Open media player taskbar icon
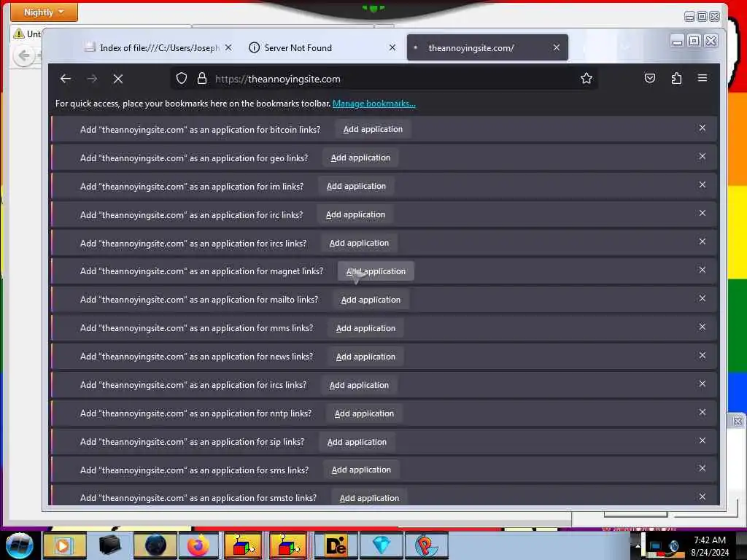This screenshot has width=747, height=560. coord(64,545)
